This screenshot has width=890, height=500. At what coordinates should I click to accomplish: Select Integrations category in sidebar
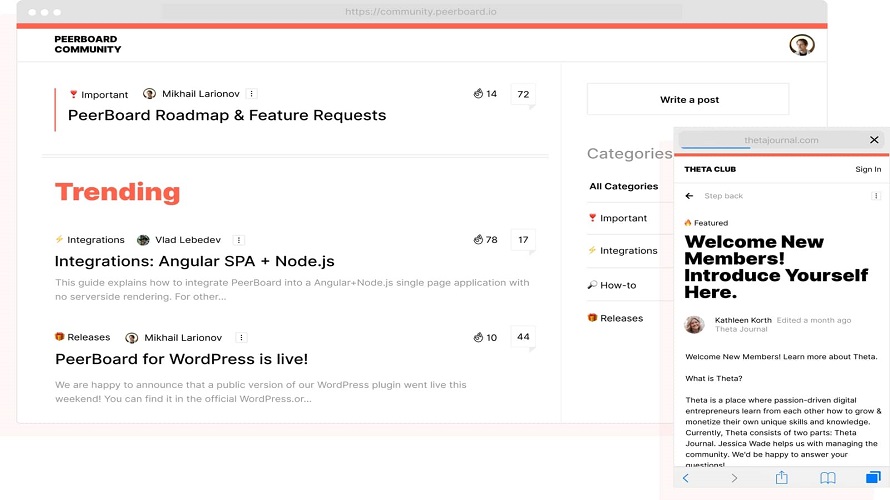coord(623,250)
